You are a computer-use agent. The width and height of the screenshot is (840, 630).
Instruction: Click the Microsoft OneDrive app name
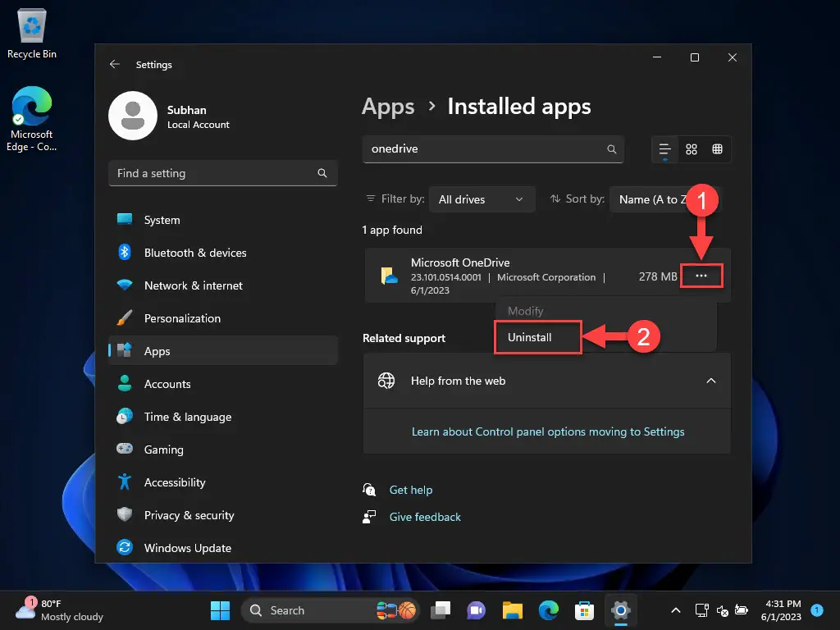tap(460, 262)
